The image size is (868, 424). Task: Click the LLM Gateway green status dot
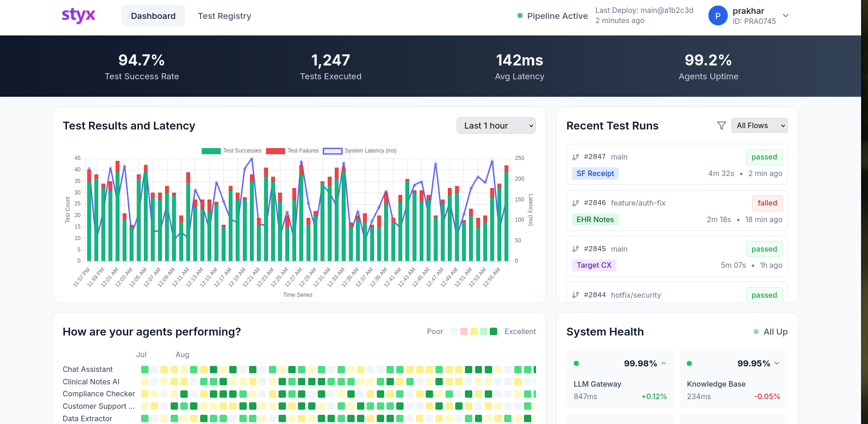[x=576, y=363]
